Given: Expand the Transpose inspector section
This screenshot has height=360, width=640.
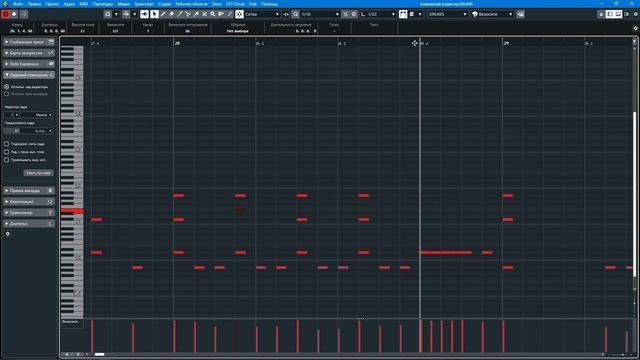Looking at the screenshot, I should click(29, 213).
